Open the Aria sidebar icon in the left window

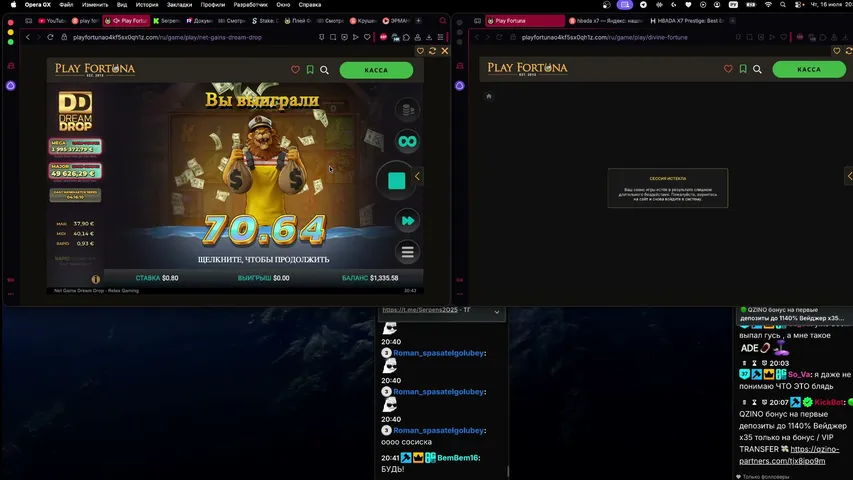point(10,85)
